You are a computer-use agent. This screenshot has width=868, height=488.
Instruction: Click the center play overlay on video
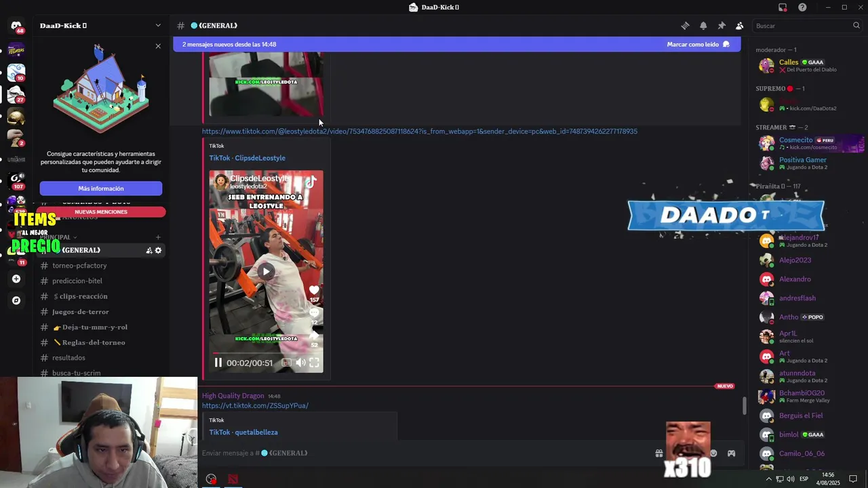266,271
